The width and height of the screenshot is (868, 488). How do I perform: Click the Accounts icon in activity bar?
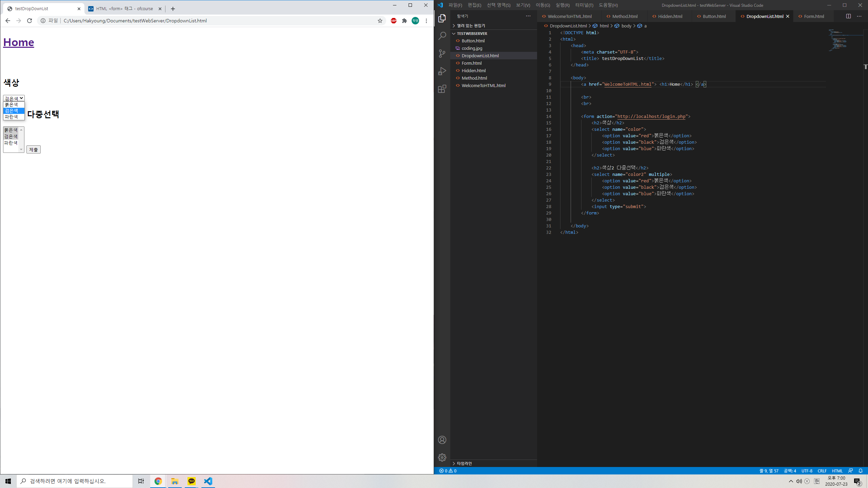(442, 440)
